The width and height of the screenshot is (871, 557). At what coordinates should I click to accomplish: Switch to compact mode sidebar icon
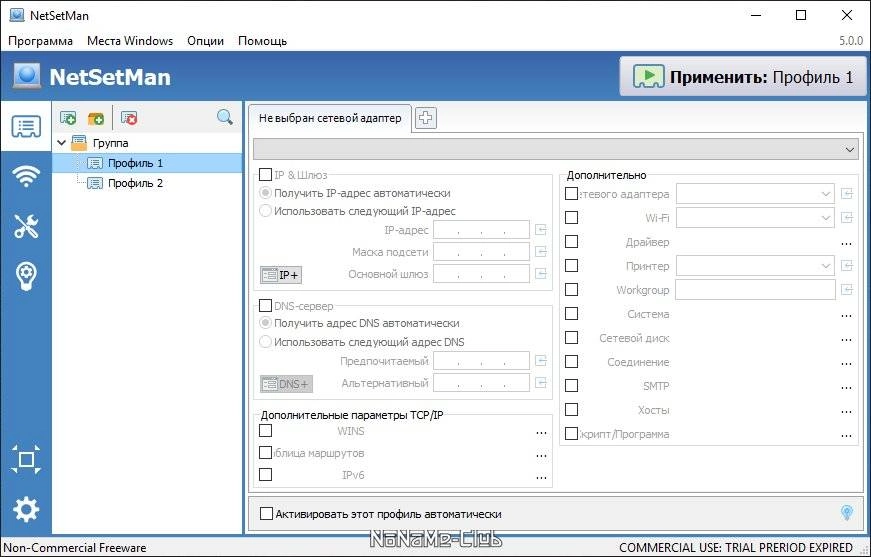pyautogui.click(x=26, y=460)
